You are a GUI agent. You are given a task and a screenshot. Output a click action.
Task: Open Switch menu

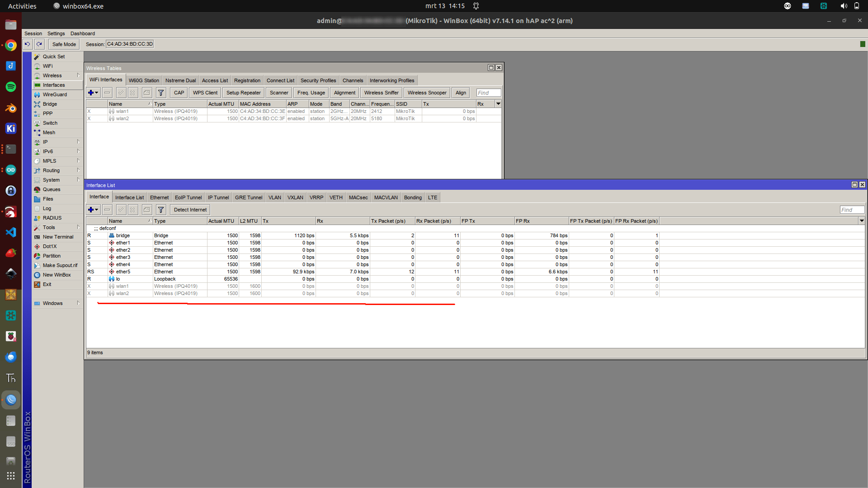(57, 123)
